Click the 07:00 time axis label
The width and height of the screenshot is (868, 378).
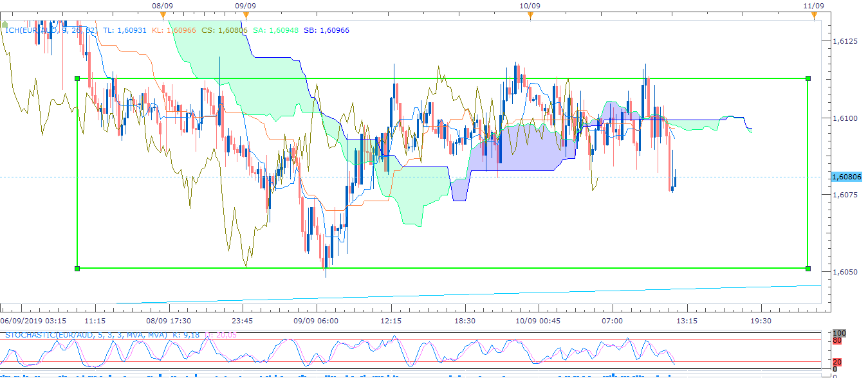(612, 320)
